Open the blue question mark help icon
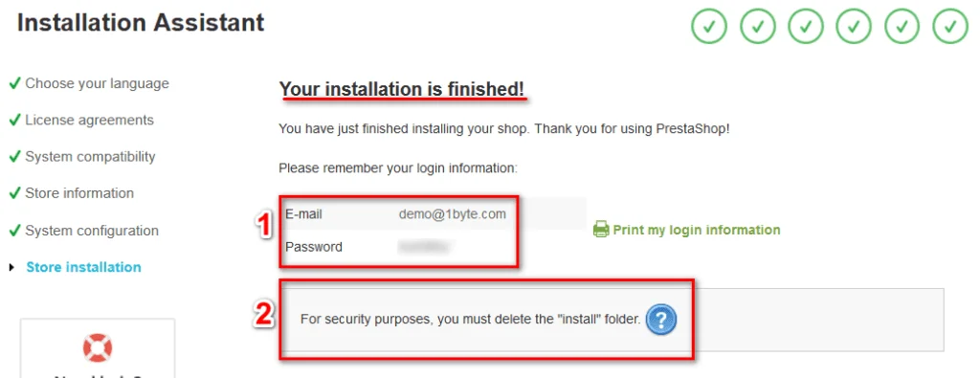980x378 pixels. tap(661, 320)
